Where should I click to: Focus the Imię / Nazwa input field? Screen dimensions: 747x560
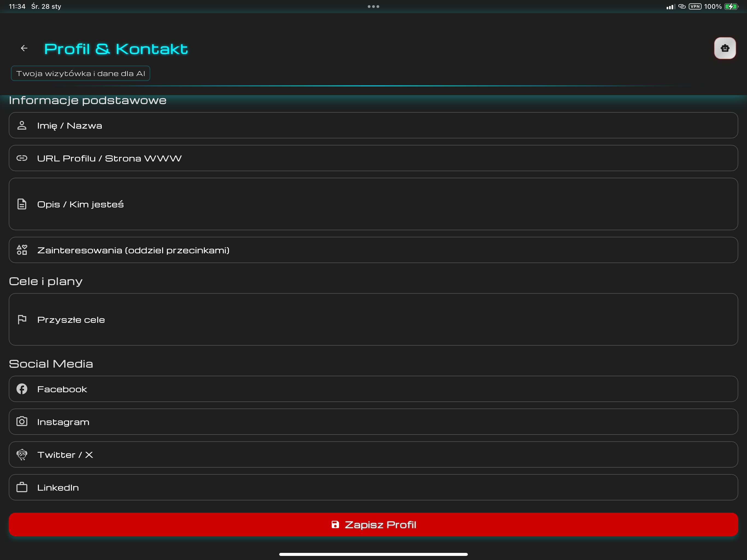[373, 125]
